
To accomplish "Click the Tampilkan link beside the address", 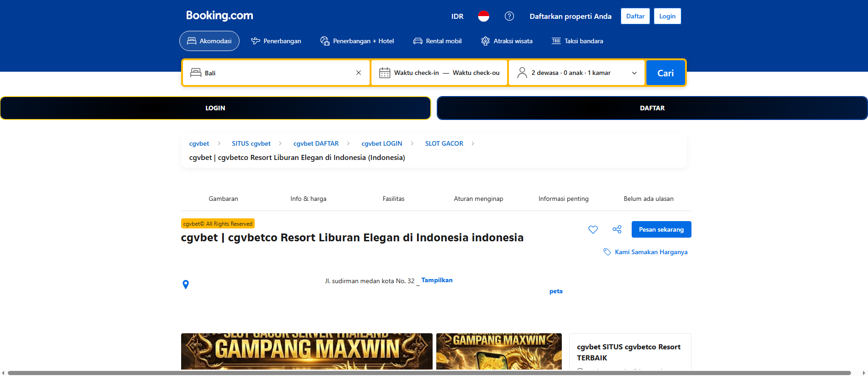I will 437,280.
